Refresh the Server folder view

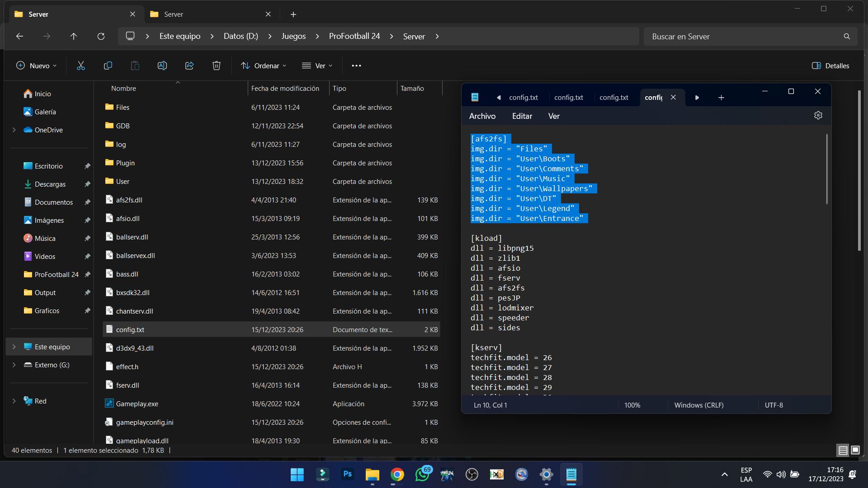point(101,36)
